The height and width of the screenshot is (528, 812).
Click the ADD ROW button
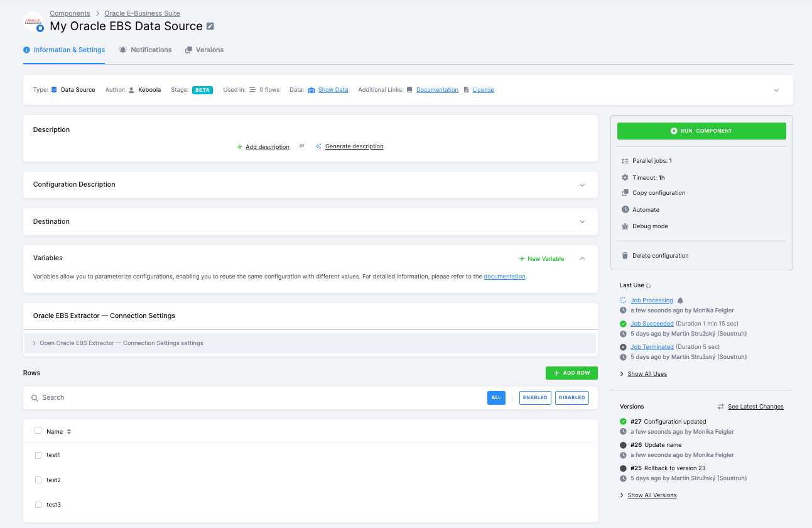point(571,373)
